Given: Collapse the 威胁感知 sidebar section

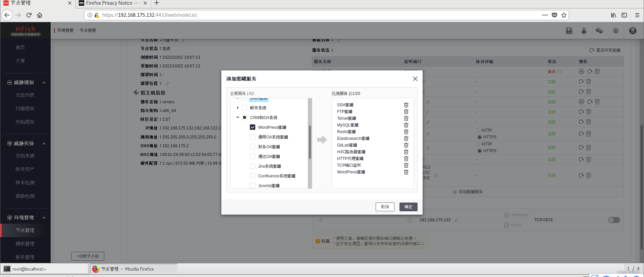Looking at the screenshot, I should tap(44, 82).
